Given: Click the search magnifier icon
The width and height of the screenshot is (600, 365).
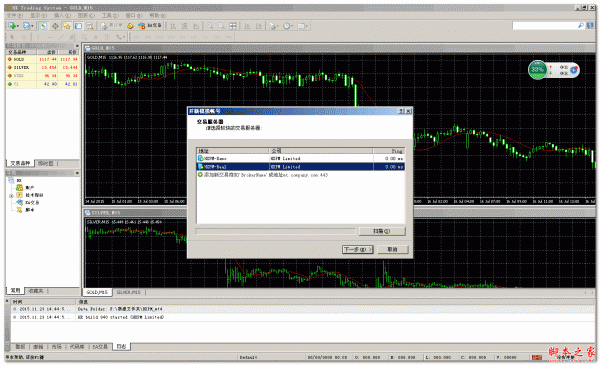Looking at the screenshot, I should coord(580,26).
